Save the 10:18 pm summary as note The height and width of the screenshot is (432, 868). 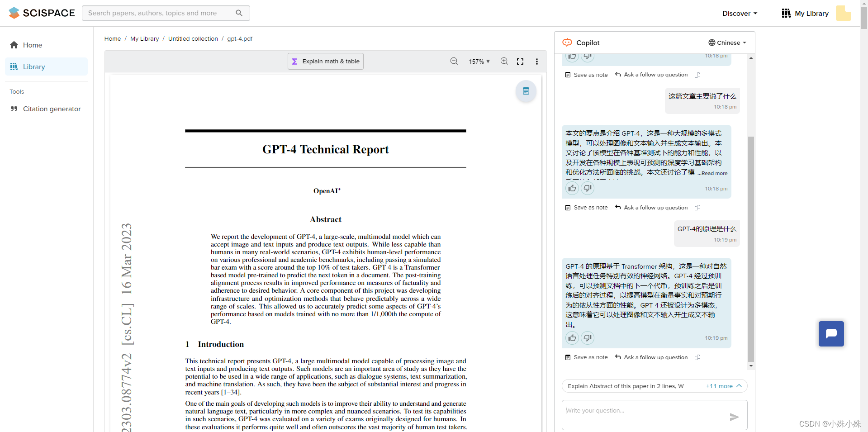click(586, 208)
